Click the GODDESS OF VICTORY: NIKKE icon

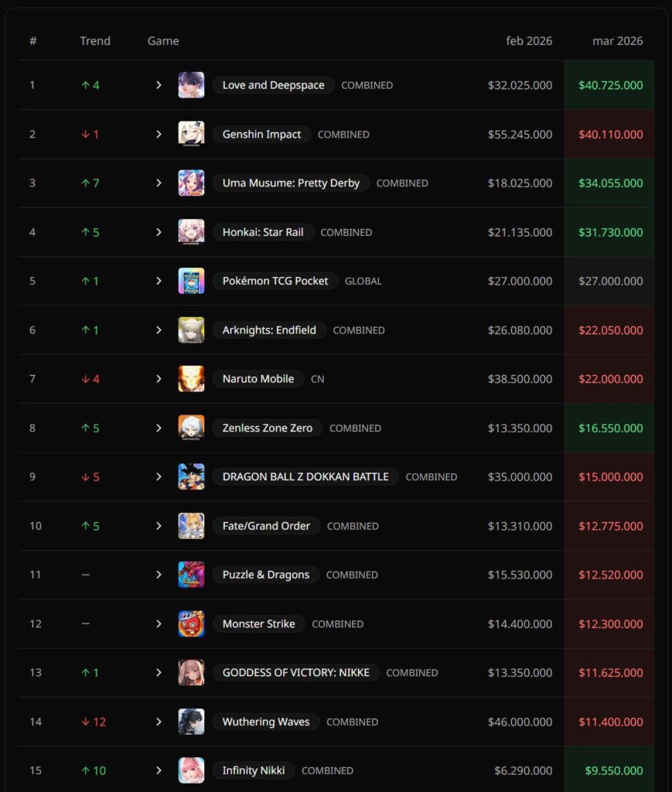(x=191, y=672)
